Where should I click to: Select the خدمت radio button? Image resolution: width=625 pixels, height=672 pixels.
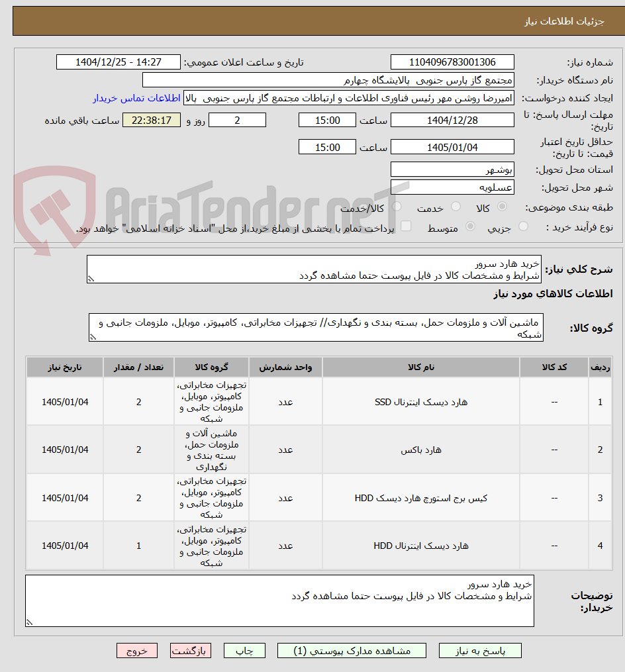[x=456, y=207]
